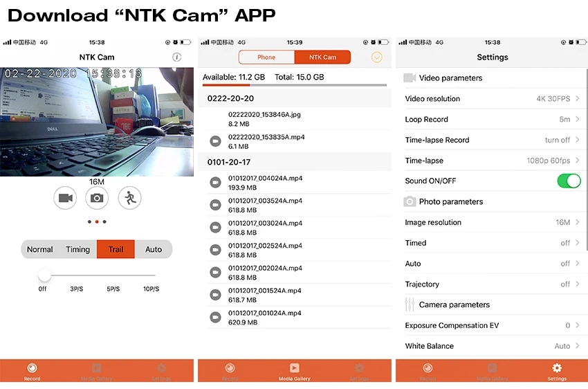Select video icon for 01012017_003024A.mp4
Viewport: 588px width, 389px height.
[215, 227]
